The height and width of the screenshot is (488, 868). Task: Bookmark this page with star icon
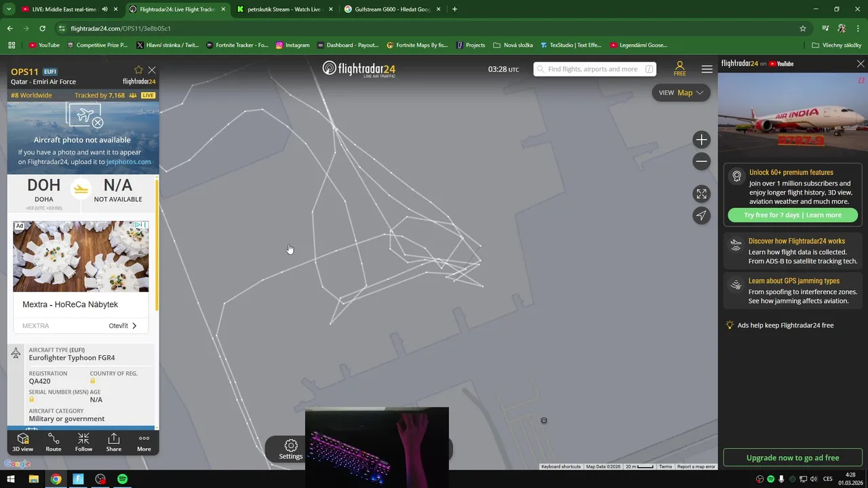(803, 28)
